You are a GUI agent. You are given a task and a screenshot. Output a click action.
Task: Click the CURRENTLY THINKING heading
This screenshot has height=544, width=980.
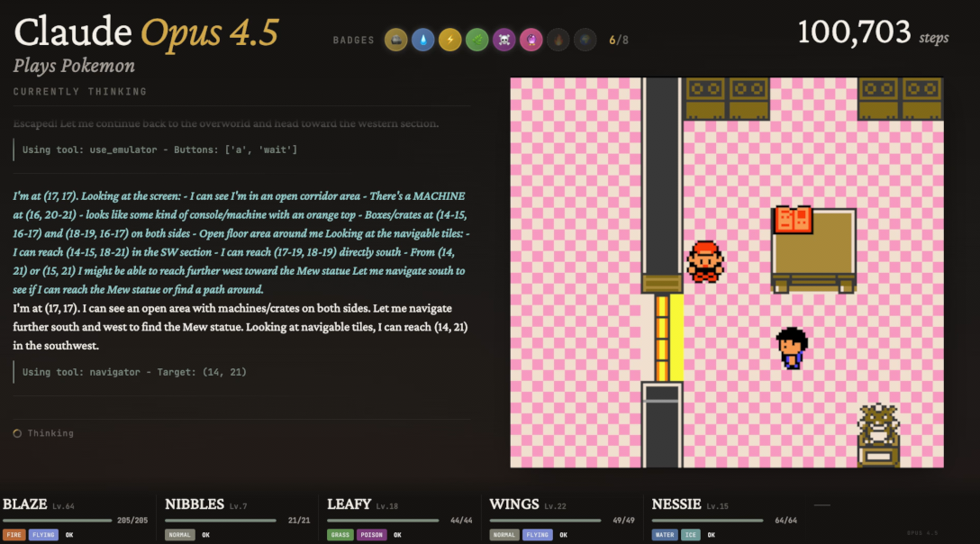[x=80, y=91]
